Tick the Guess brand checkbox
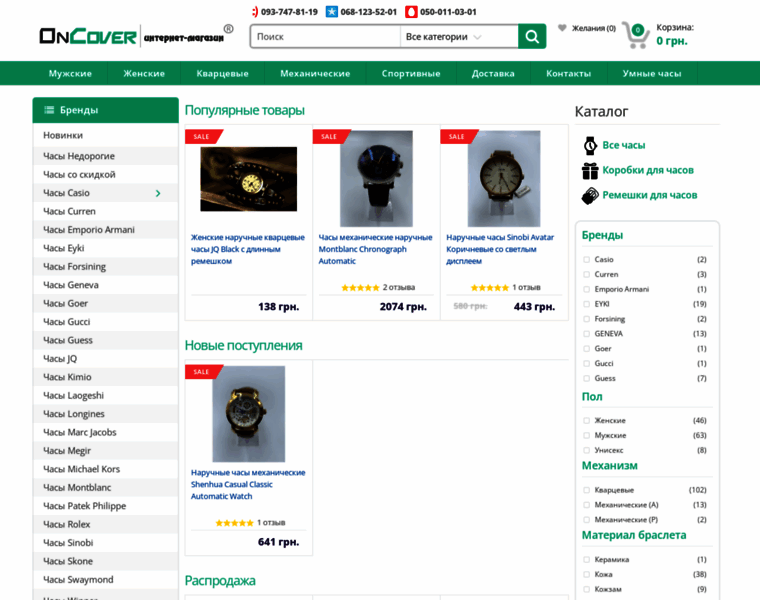The width and height of the screenshot is (760, 600). coord(586,379)
